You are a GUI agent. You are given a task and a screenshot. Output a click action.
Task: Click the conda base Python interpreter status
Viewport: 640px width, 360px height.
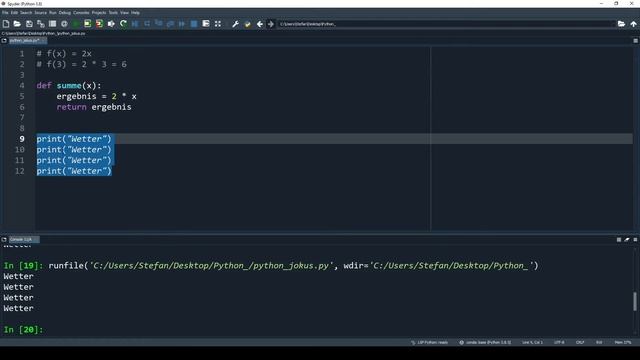point(485,342)
